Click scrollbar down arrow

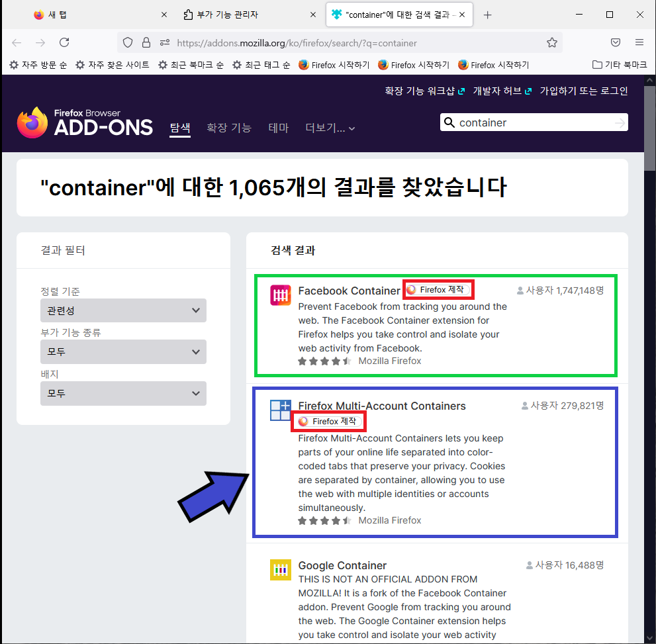pyautogui.click(x=650, y=639)
